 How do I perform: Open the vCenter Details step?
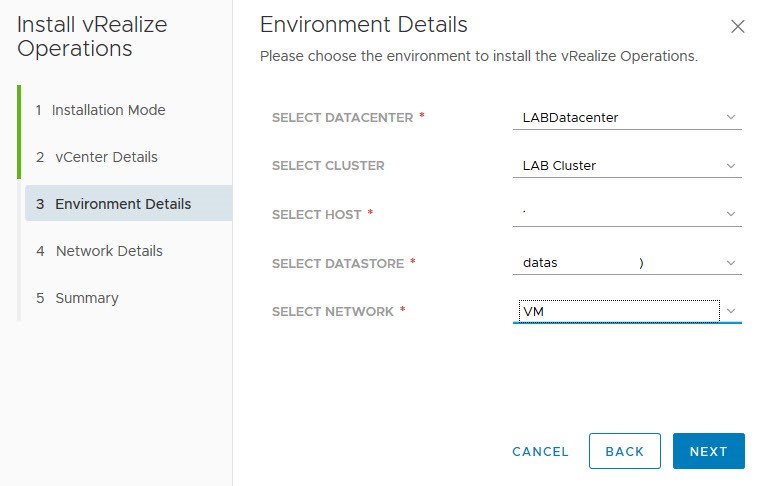pyautogui.click(x=104, y=157)
